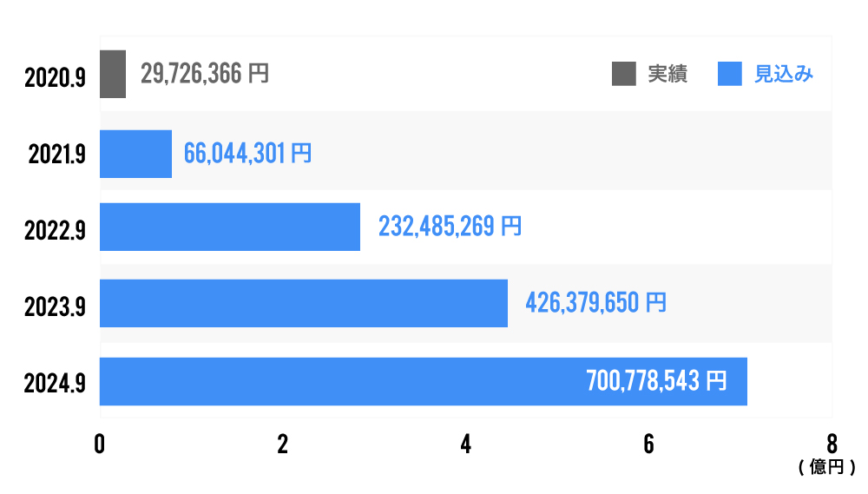Screen dimensions: 868x494
Task: Select the 2022.9 forecast bar
Action: tap(230, 227)
